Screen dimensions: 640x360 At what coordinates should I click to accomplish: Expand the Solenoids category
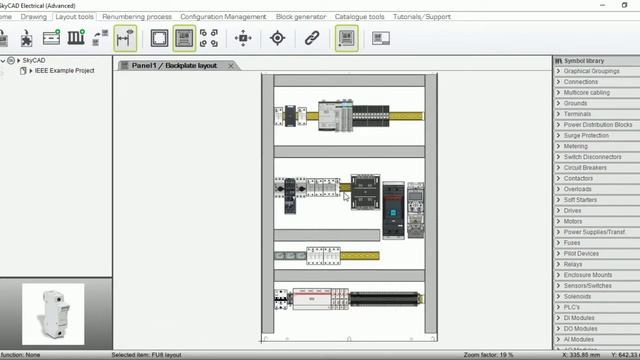[558, 297]
